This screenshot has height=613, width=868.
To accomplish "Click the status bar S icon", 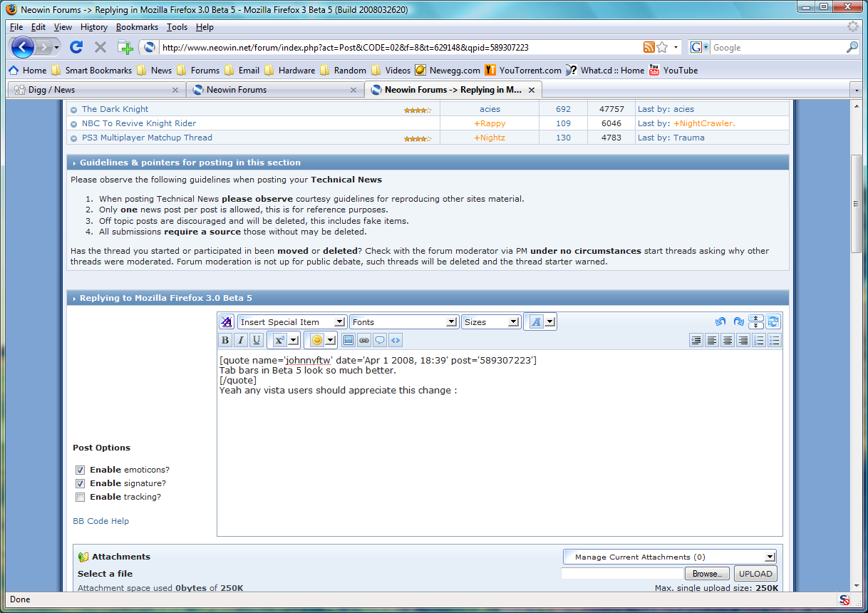I will click(844, 599).
